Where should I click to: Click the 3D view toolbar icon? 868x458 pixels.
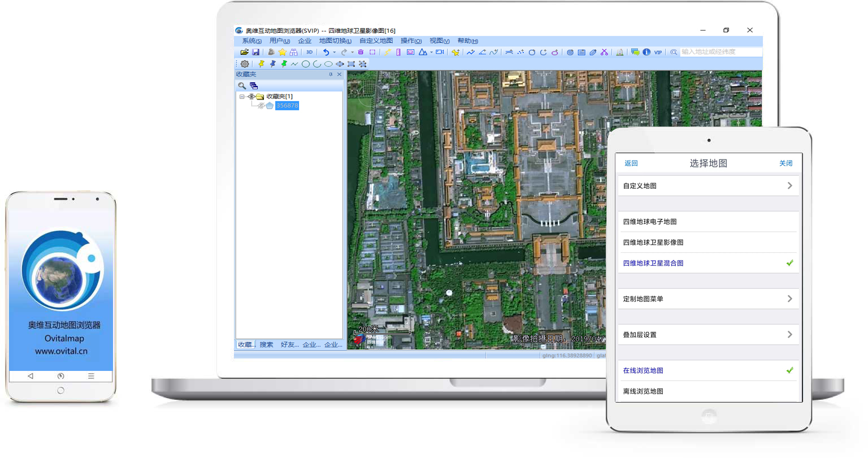point(309,52)
